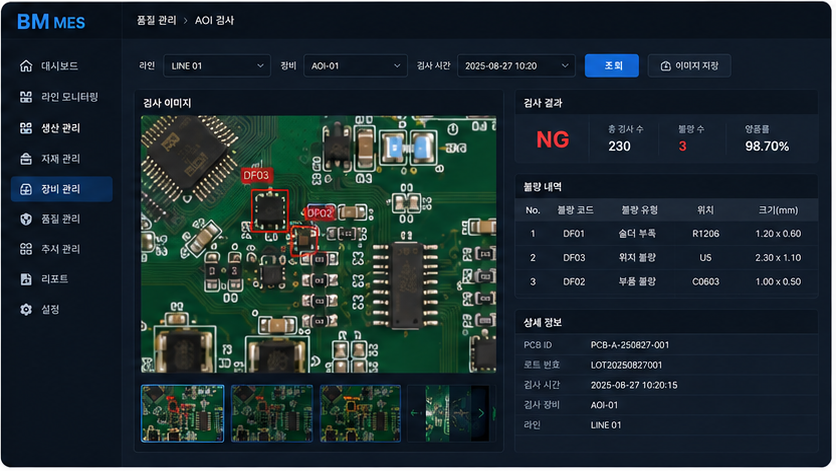Click the BM MES logo
Screen dimensions: 836x471
coord(51,22)
